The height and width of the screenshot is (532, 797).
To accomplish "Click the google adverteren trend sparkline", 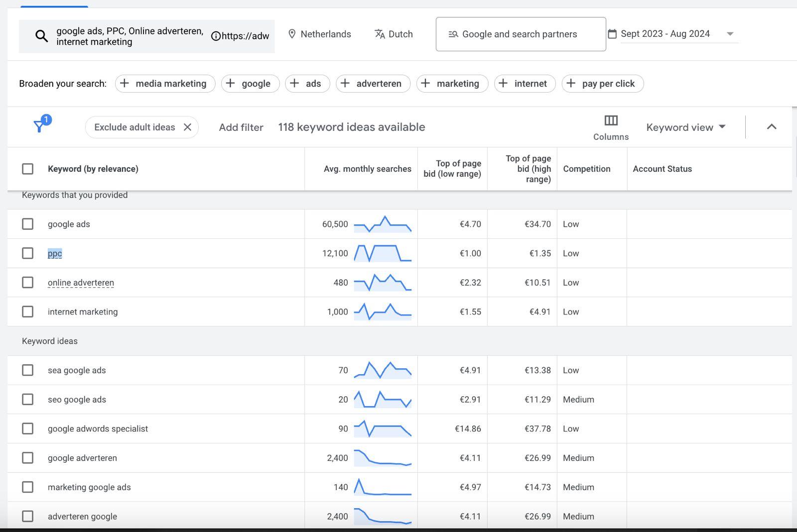I will coord(383,458).
